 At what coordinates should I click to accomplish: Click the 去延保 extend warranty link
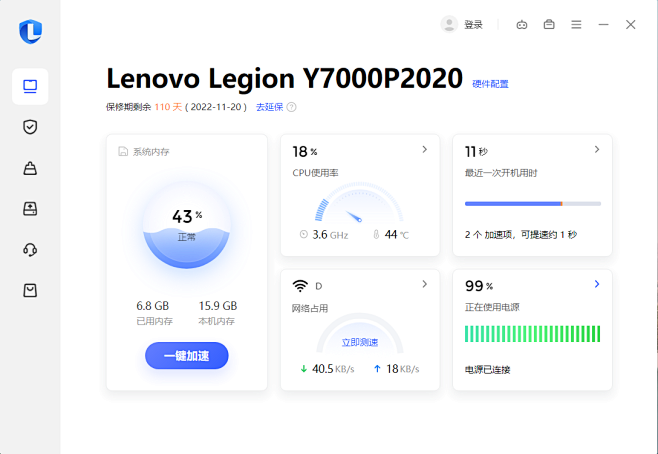tap(269, 107)
